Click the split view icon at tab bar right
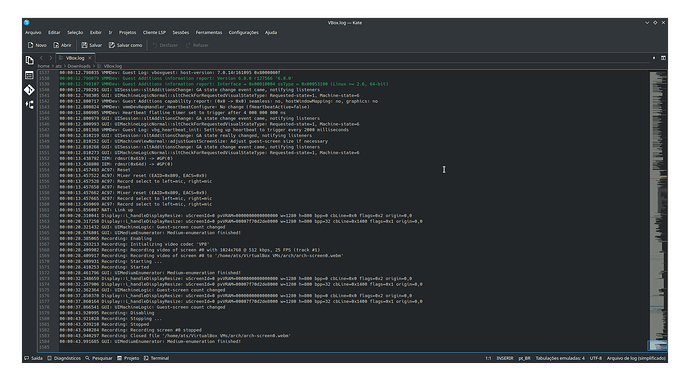The width and height of the screenshot is (690, 389). [x=663, y=58]
